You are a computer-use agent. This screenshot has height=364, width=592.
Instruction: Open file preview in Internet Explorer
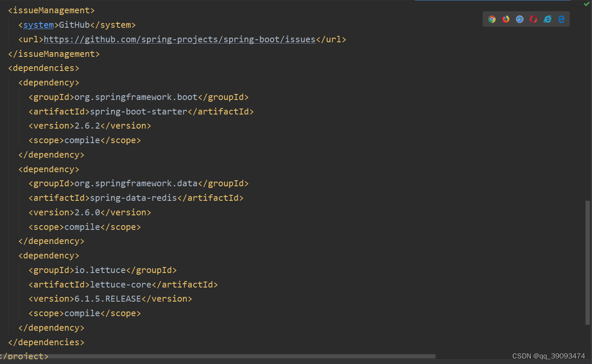(548, 19)
